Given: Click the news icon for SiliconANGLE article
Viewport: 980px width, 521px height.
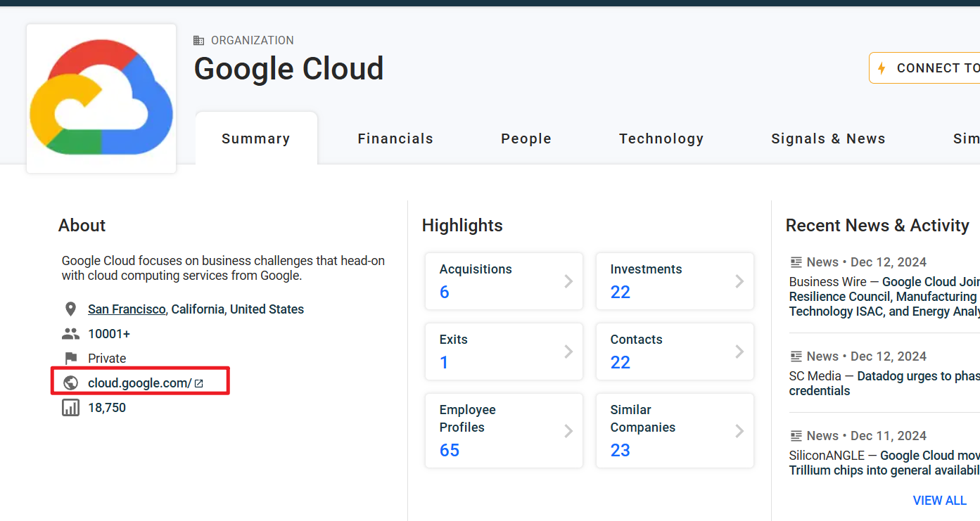Looking at the screenshot, I should coord(796,436).
